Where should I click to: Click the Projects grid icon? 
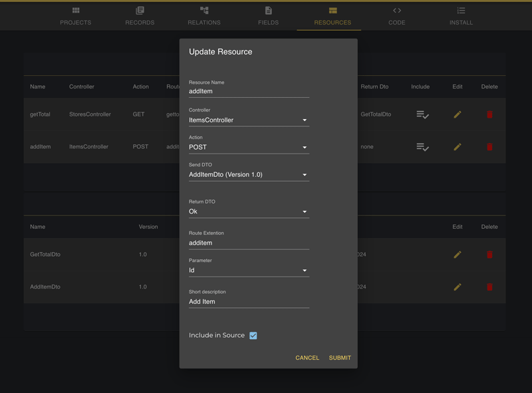tap(76, 11)
